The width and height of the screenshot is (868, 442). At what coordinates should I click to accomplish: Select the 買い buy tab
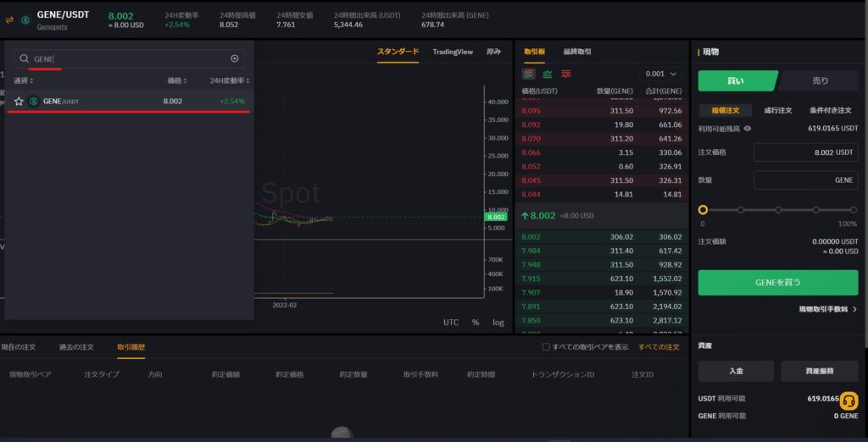coord(737,80)
